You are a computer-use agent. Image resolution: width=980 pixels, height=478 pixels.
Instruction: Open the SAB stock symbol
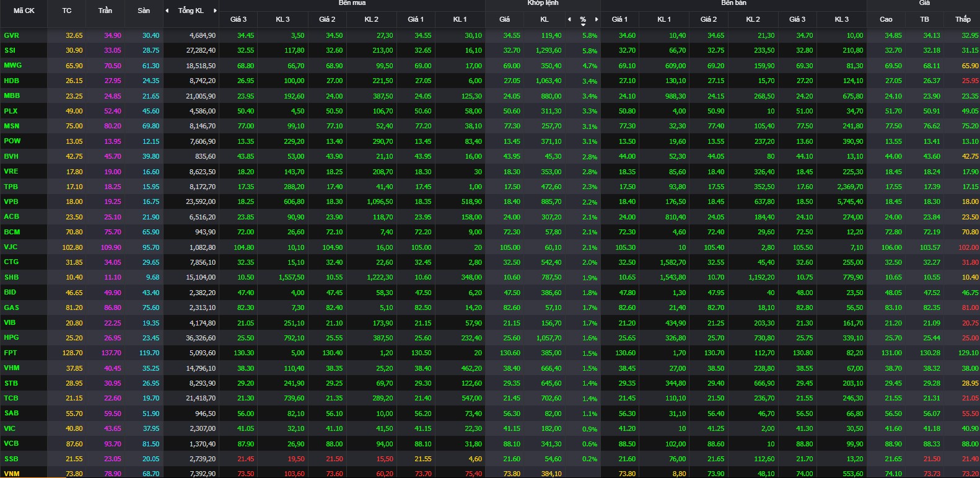[11, 413]
